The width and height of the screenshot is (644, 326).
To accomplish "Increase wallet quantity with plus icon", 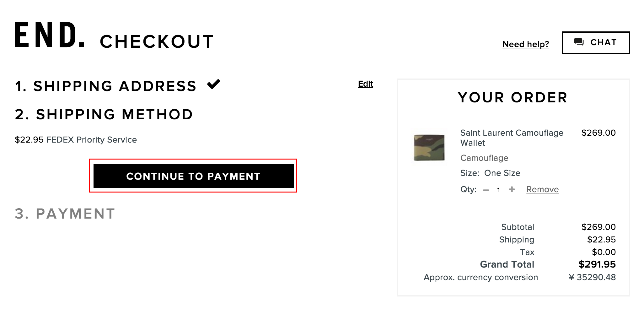I will (x=512, y=189).
